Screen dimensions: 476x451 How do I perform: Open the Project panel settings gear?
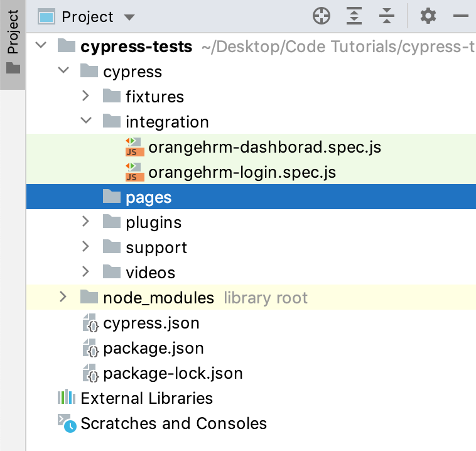[x=428, y=16]
